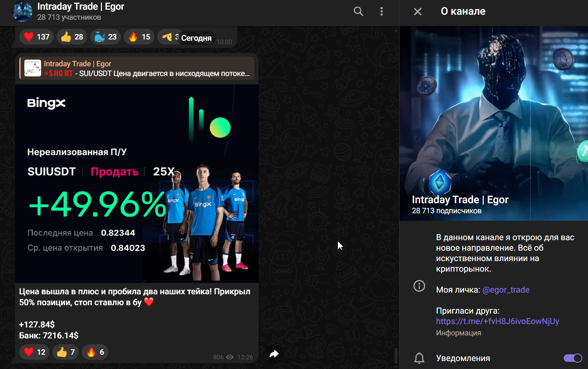588x369 pixels.
Task: Click thumbs up reaction with 7
Action: [65, 352]
